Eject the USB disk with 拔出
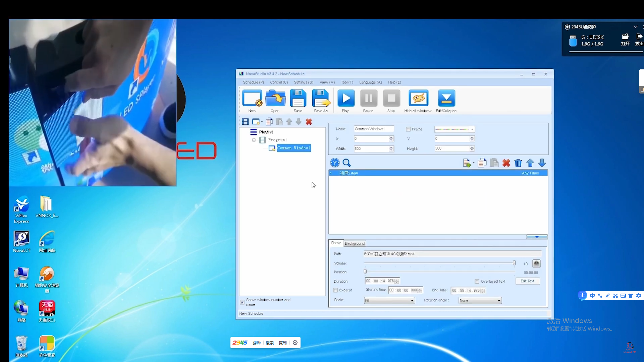 [639, 40]
